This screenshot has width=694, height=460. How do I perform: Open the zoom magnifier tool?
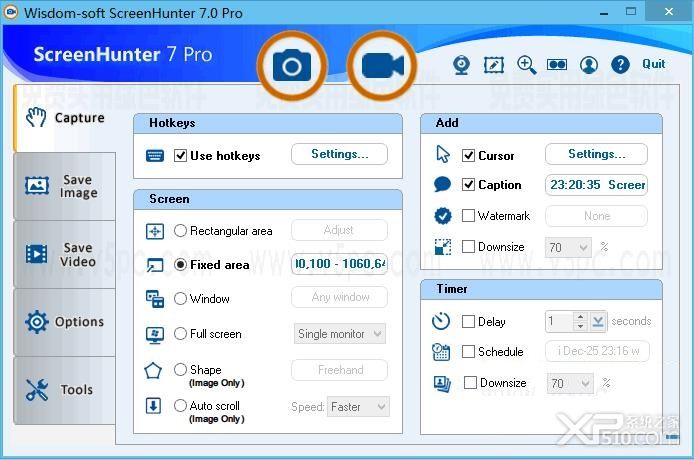(x=526, y=65)
